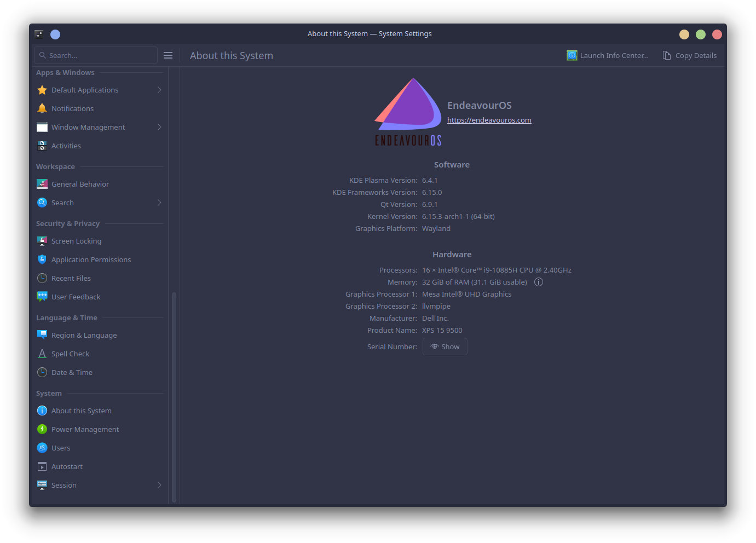756x543 pixels.
Task: Click the Application Permissions shield icon
Action: (42, 259)
